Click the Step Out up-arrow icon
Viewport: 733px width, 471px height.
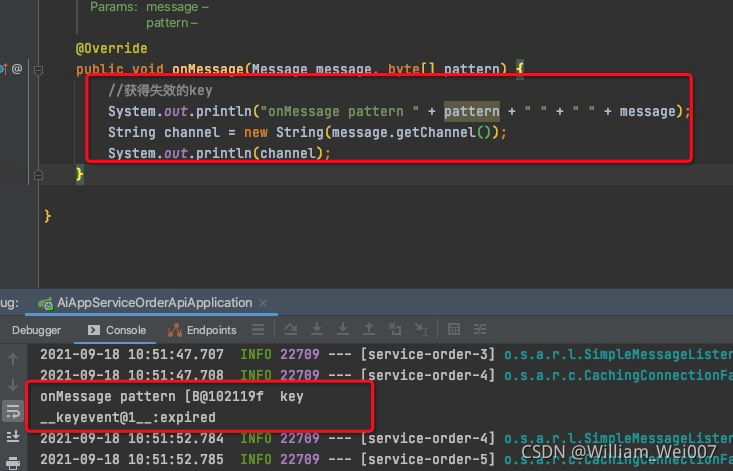369,329
